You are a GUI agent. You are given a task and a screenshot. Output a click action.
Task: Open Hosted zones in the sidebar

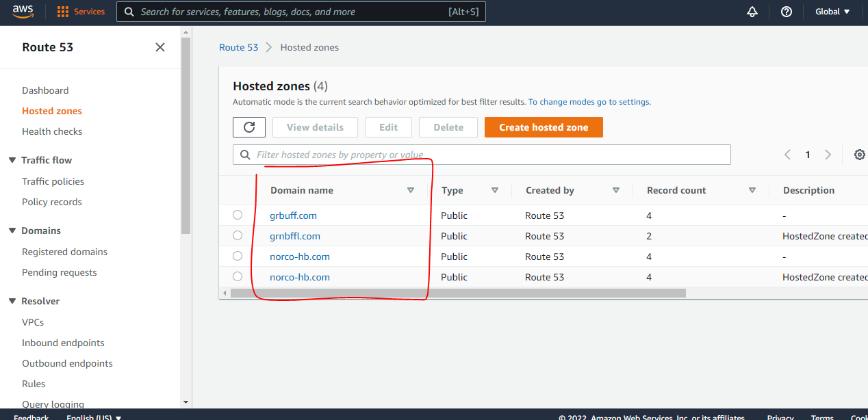coord(52,111)
